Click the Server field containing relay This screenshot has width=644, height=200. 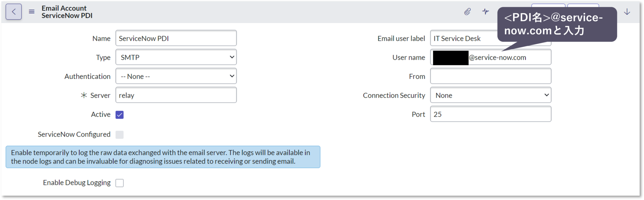tap(176, 95)
